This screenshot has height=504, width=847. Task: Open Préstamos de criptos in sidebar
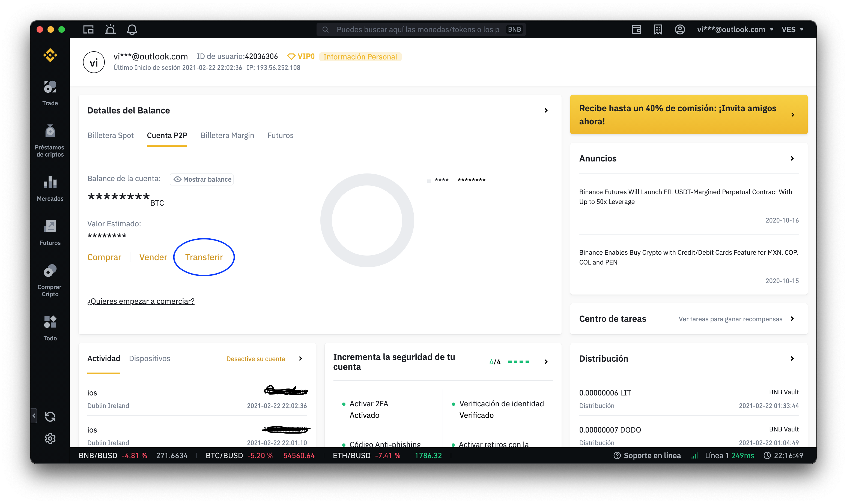[x=50, y=141]
